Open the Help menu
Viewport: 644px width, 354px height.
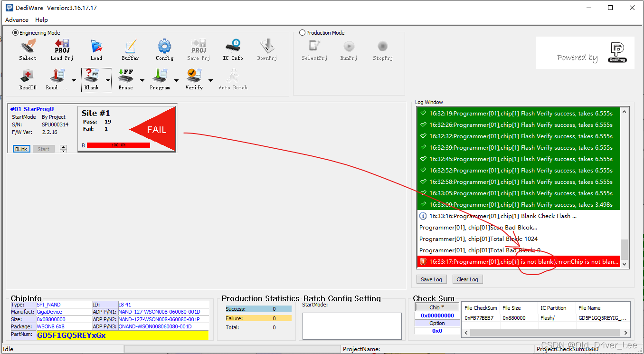pos(41,19)
